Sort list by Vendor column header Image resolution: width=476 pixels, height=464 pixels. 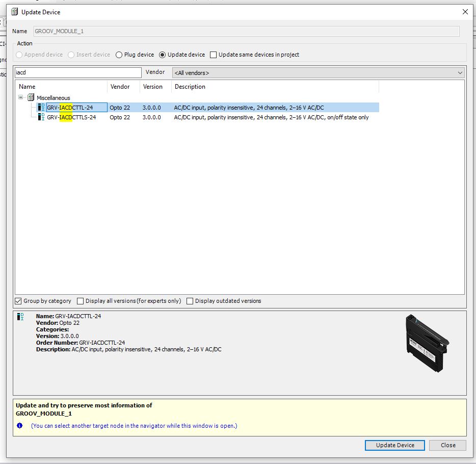coord(123,87)
